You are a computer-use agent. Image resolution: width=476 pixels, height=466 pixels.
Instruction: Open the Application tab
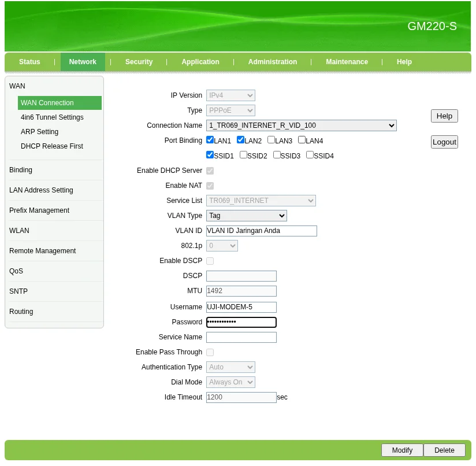200,62
